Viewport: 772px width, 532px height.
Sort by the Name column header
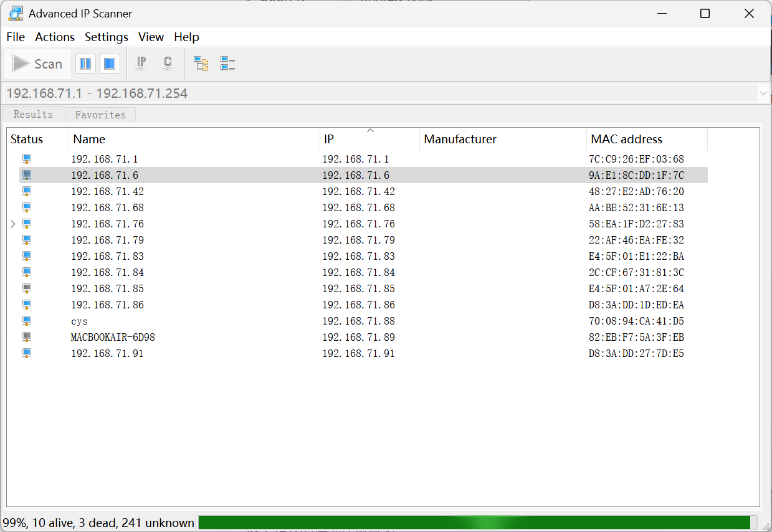[194, 139]
